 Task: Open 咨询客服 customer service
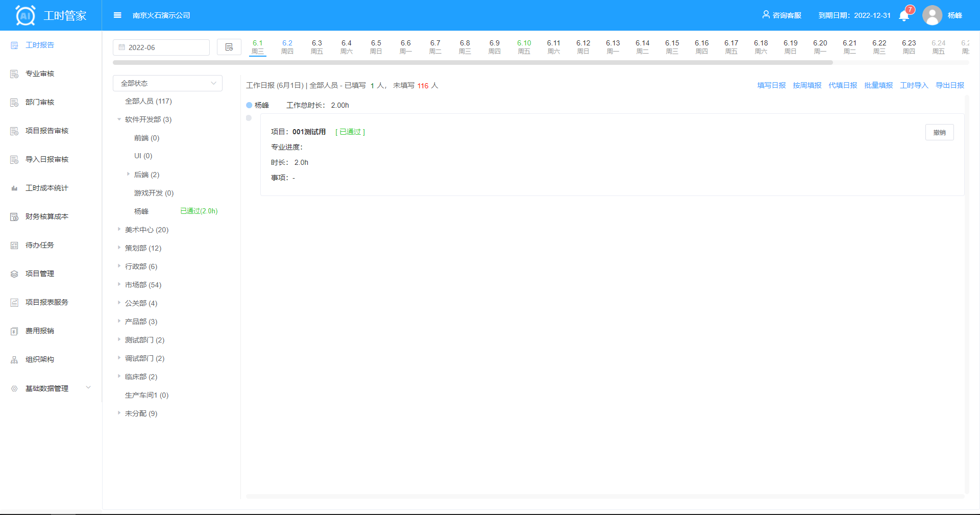pos(781,15)
